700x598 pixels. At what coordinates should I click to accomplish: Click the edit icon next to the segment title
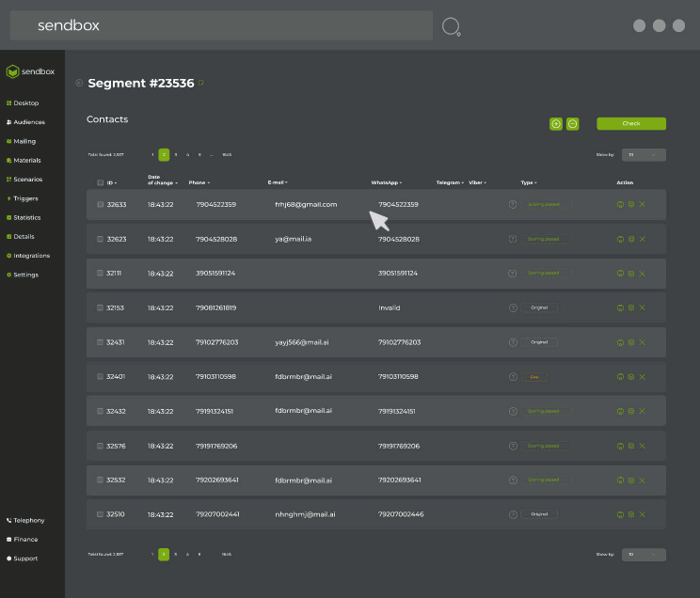point(201,83)
